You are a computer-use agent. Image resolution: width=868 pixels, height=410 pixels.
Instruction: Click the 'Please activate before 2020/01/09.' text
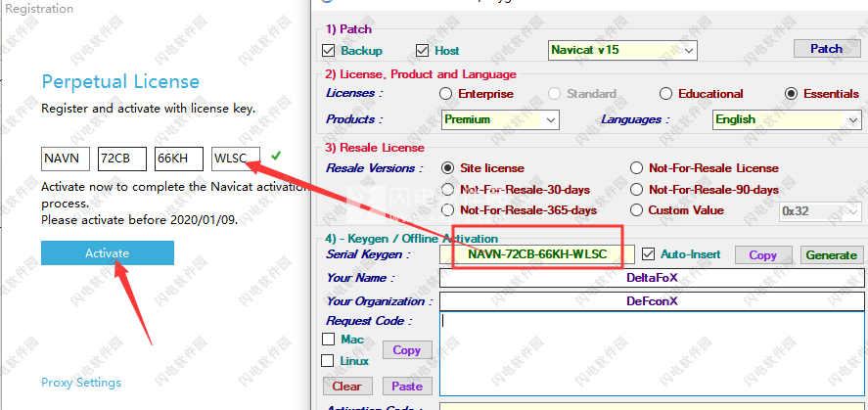[x=140, y=219]
